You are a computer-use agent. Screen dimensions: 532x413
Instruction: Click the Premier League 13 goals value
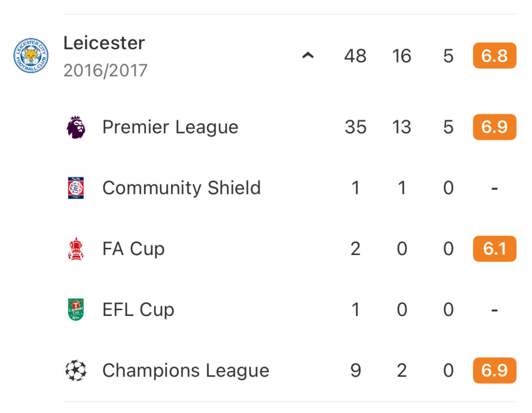(x=402, y=127)
